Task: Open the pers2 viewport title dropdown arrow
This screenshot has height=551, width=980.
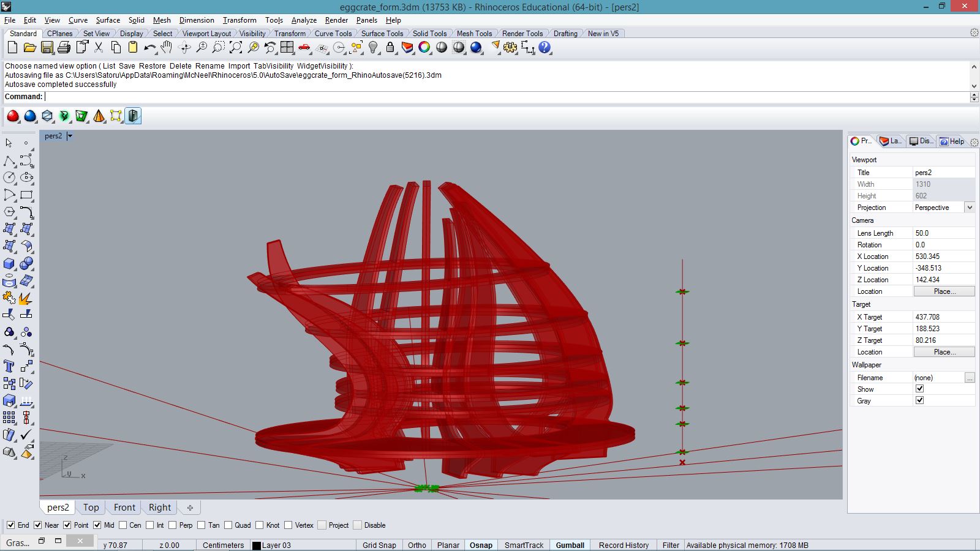Action: [x=70, y=136]
